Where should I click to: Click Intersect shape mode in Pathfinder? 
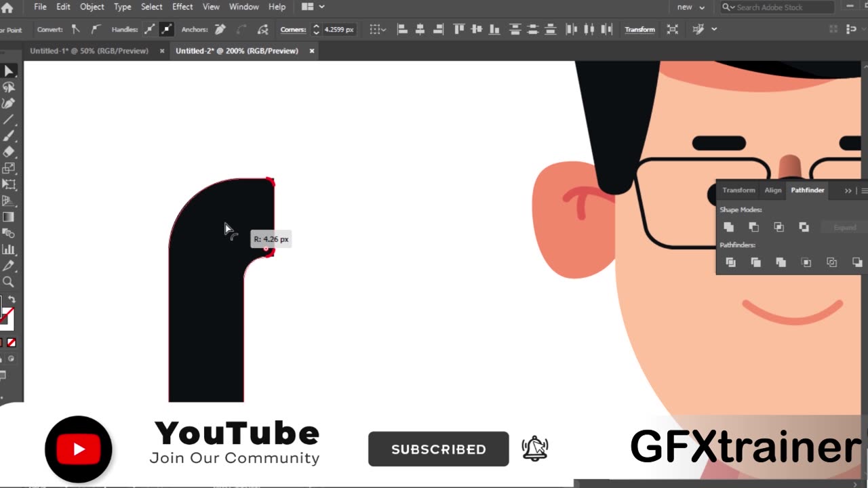pyautogui.click(x=778, y=227)
